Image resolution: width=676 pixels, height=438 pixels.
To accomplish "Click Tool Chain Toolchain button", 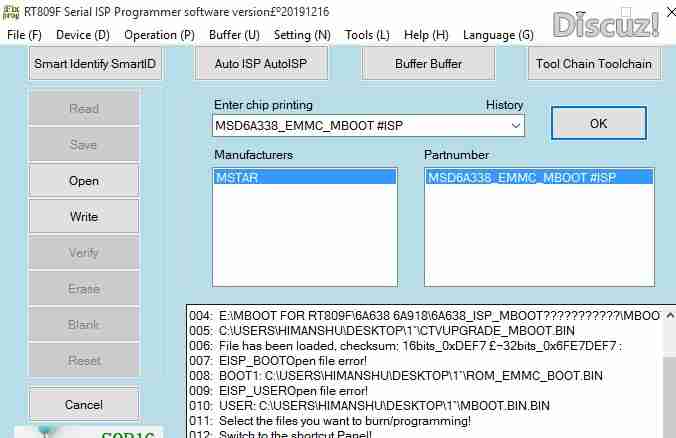I will pyautogui.click(x=594, y=64).
